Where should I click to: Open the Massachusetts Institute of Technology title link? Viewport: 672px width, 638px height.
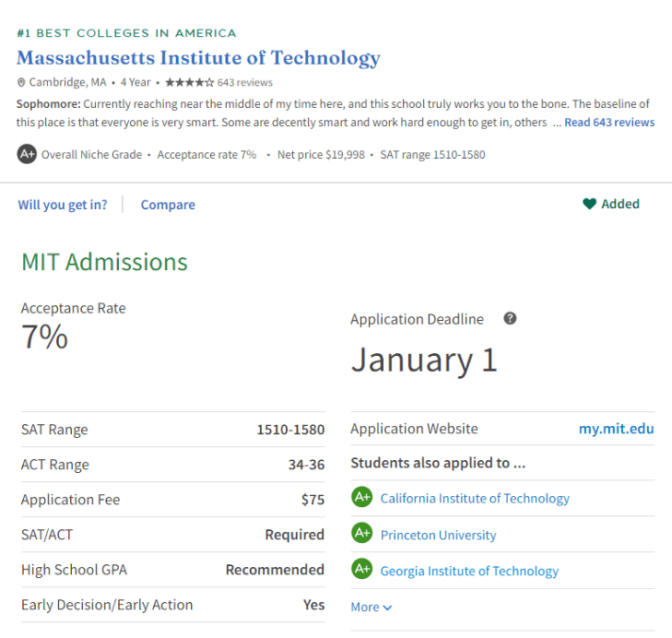(x=198, y=58)
